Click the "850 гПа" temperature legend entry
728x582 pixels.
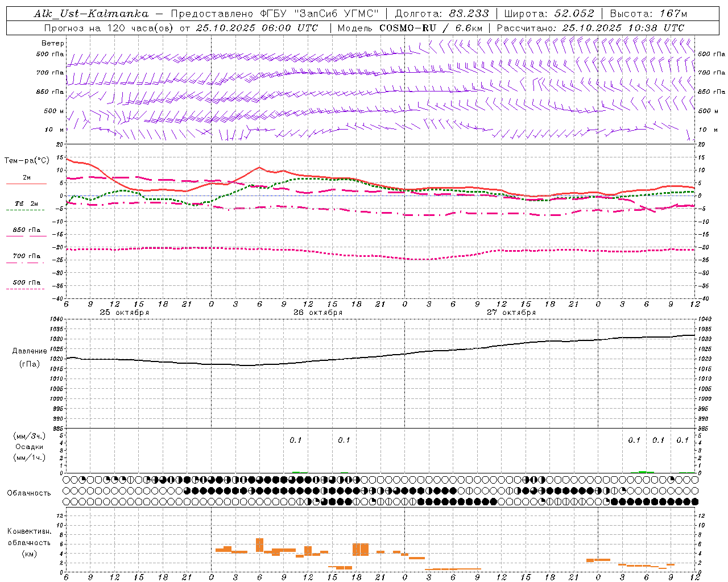(x=27, y=230)
